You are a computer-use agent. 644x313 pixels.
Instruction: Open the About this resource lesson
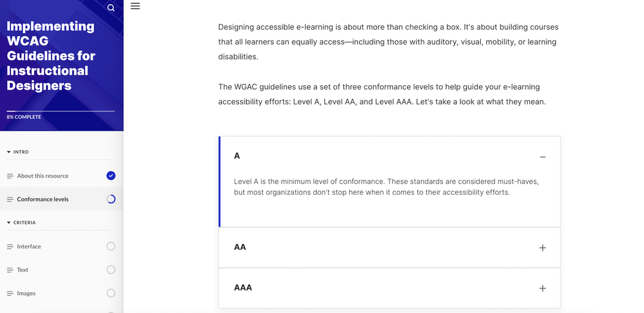click(x=43, y=176)
